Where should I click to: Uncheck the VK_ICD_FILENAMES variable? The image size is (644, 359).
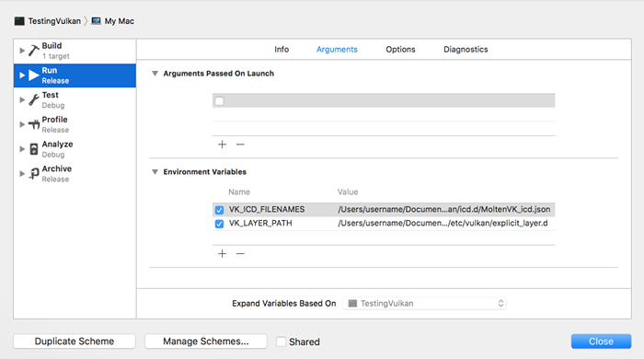coord(219,210)
